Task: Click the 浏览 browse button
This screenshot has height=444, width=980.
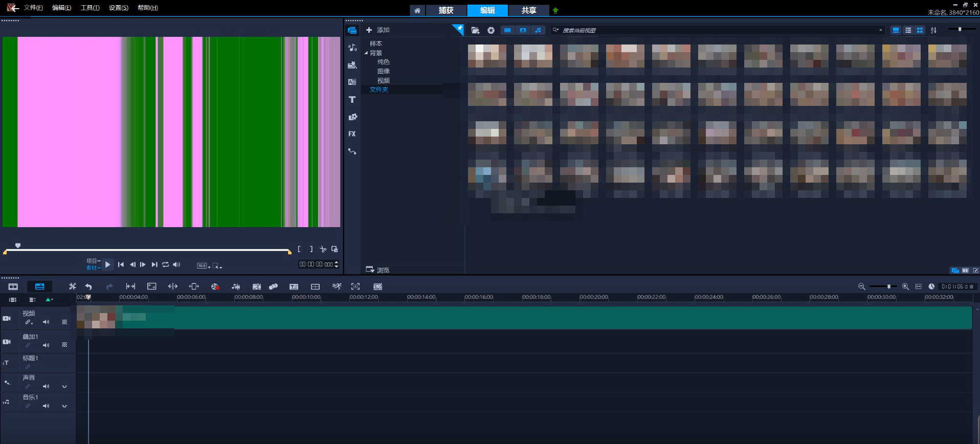Action: click(x=377, y=270)
